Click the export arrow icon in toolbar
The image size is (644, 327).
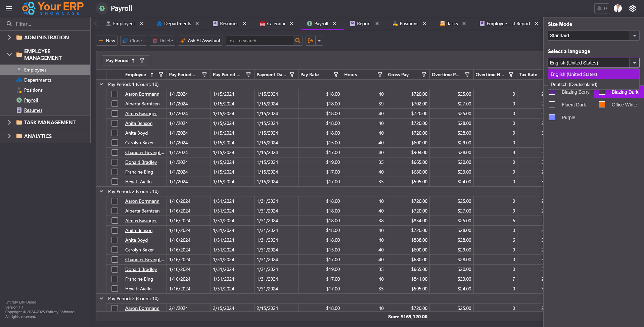click(x=311, y=41)
